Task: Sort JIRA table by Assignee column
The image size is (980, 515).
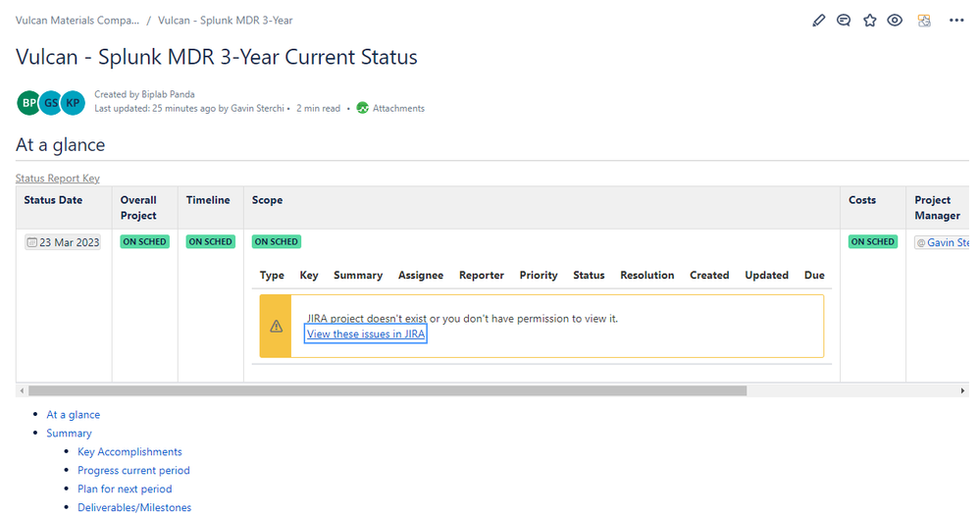Action: [x=421, y=275]
